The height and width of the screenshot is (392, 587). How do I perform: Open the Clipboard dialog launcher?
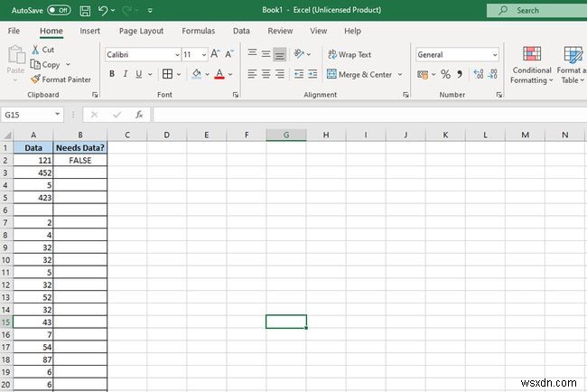tap(95, 95)
